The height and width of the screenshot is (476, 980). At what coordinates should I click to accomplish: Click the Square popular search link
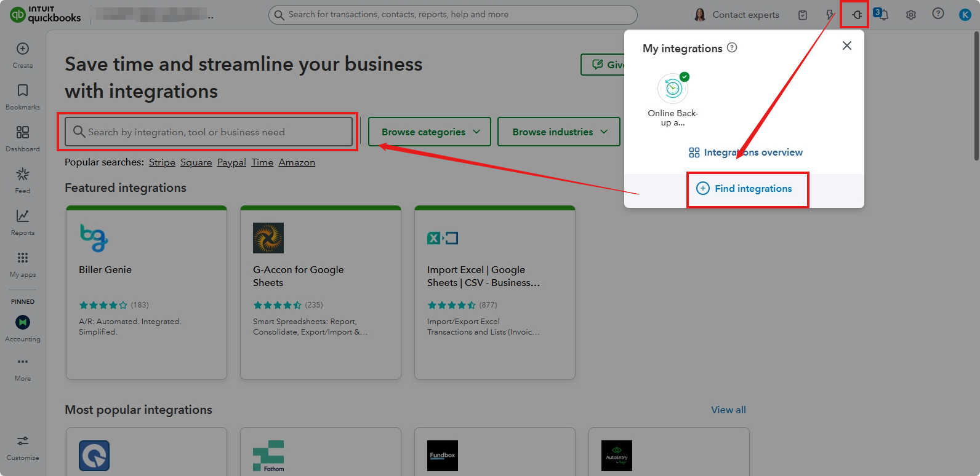pos(196,162)
